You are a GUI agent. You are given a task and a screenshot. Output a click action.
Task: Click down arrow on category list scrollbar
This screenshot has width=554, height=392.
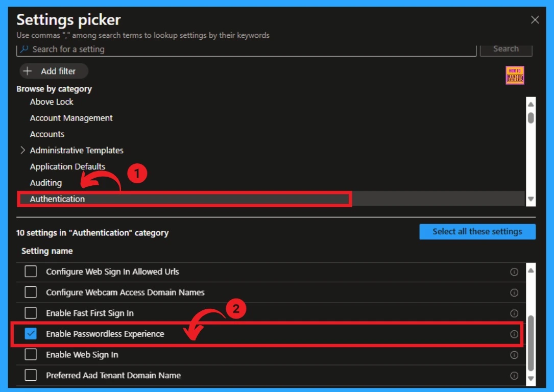pyautogui.click(x=531, y=199)
